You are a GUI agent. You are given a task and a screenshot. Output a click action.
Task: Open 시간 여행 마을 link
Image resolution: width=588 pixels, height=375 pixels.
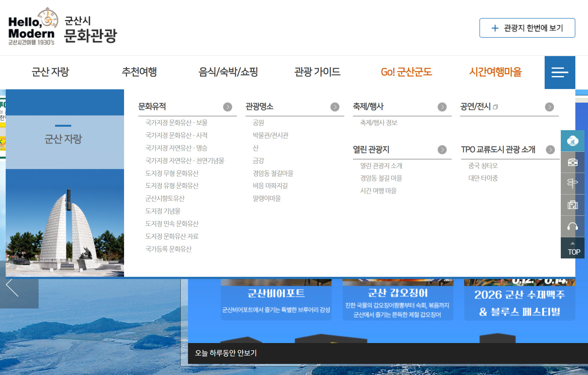click(378, 191)
